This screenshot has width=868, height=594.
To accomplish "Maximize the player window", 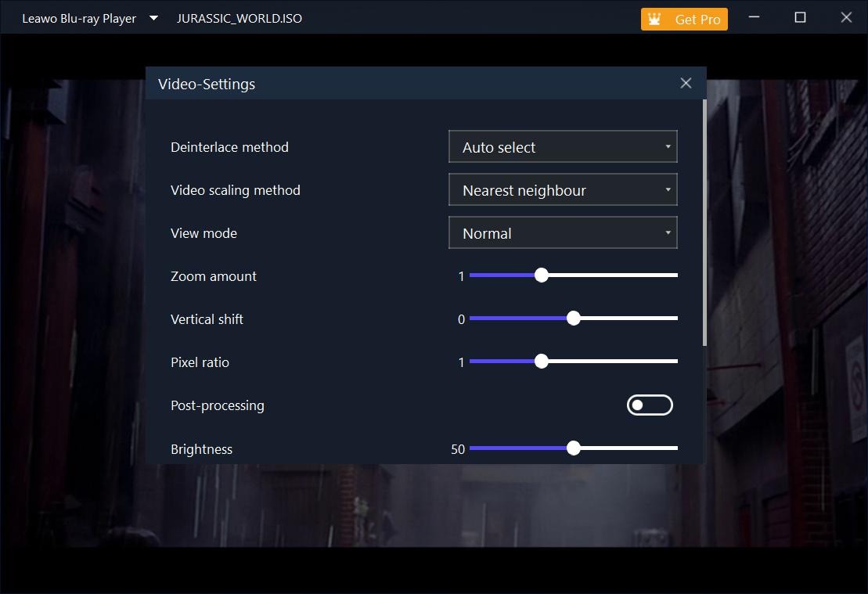I will (x=800, y=17).
